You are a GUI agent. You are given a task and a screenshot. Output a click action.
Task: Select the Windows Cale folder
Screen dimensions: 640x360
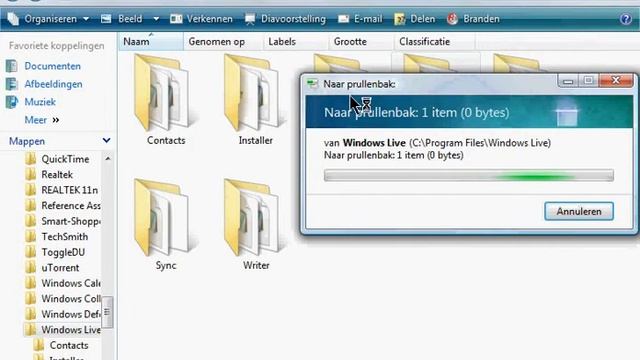point(71,283)
